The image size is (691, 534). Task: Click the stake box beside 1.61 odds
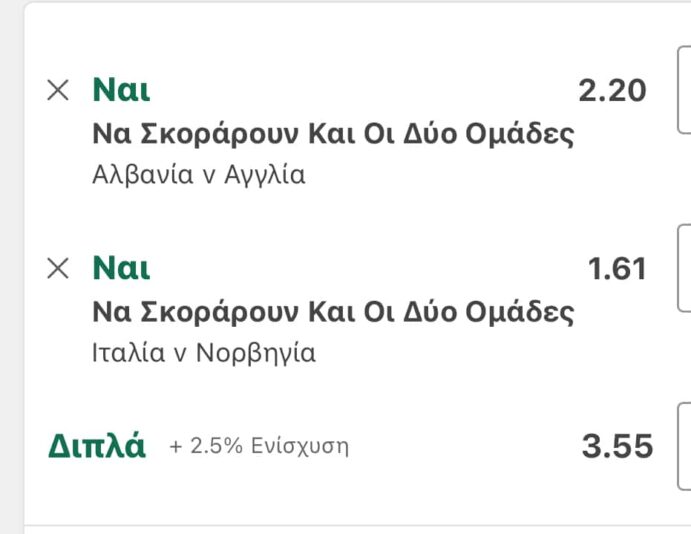(x=684, y=269)
